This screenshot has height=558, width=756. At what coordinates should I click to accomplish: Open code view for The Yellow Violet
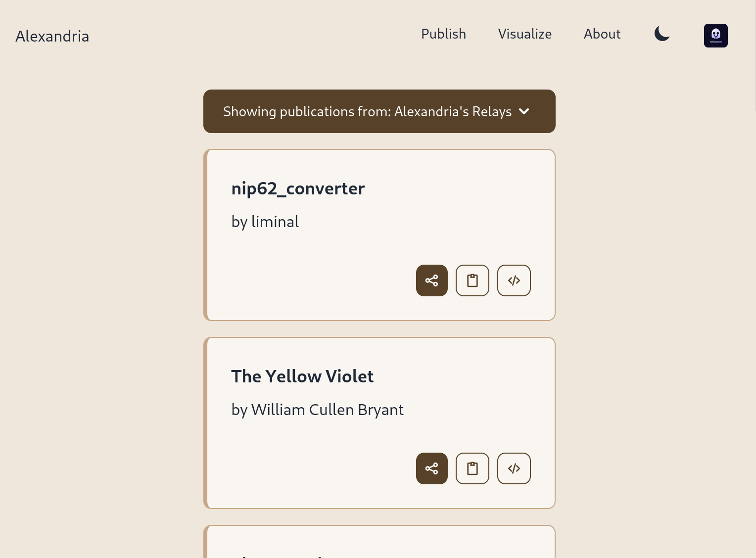click(514, 468)
